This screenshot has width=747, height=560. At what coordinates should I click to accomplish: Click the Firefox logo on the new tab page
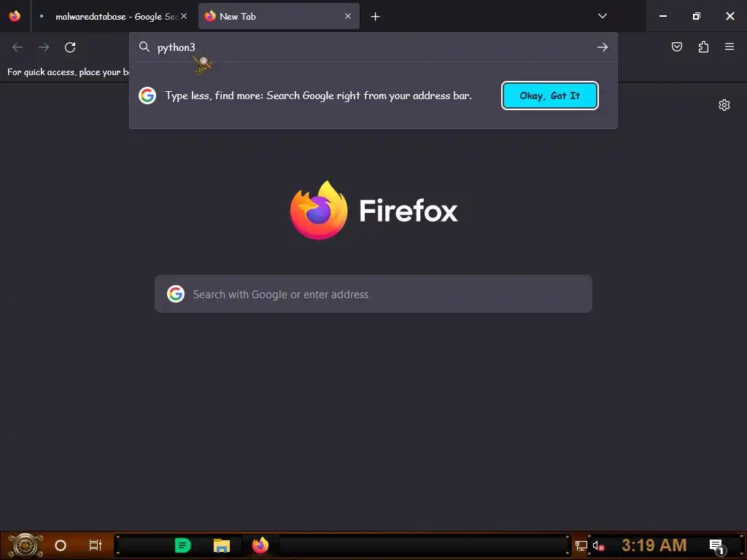click(x=374, y=210)
